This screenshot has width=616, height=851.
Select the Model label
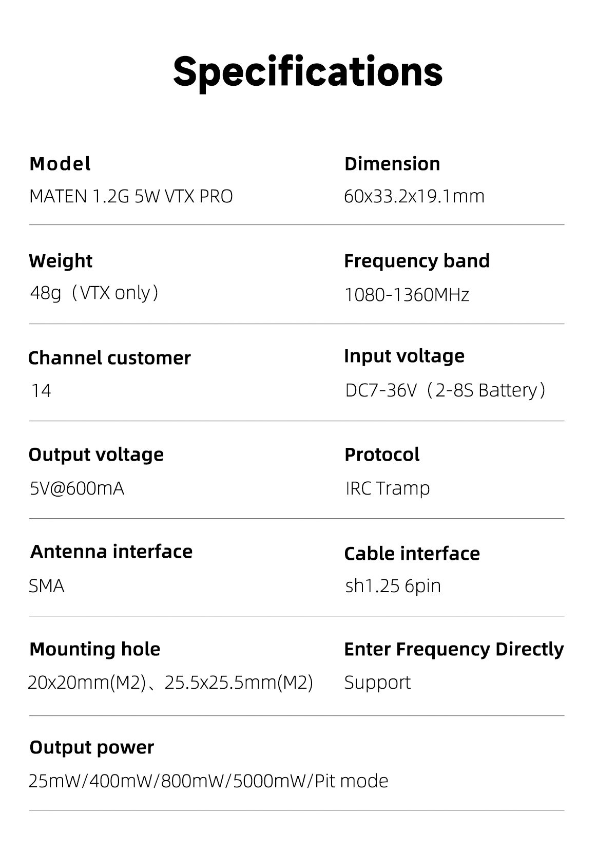coord(60,164)
